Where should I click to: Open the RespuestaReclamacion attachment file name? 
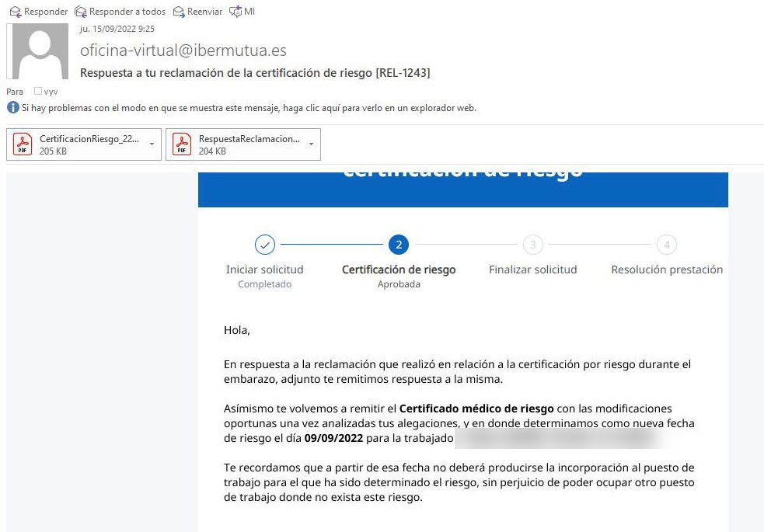[249, 139]
